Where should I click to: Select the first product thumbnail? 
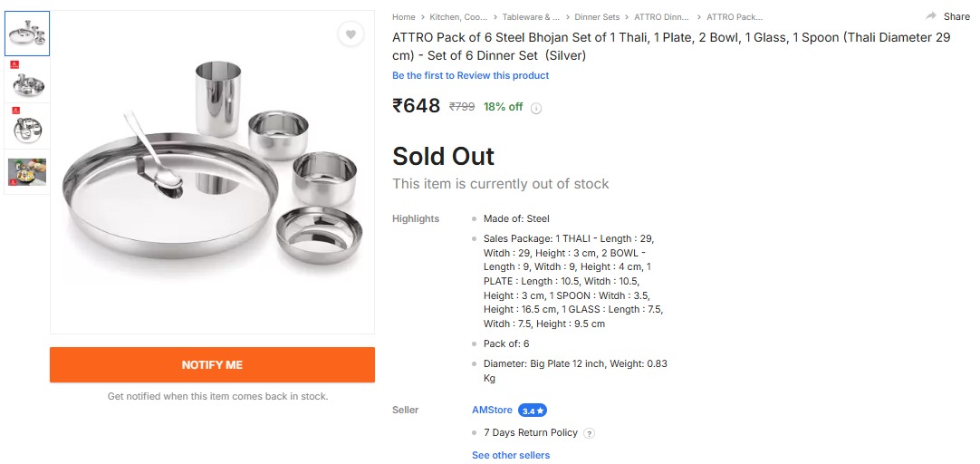pos(27,34)
